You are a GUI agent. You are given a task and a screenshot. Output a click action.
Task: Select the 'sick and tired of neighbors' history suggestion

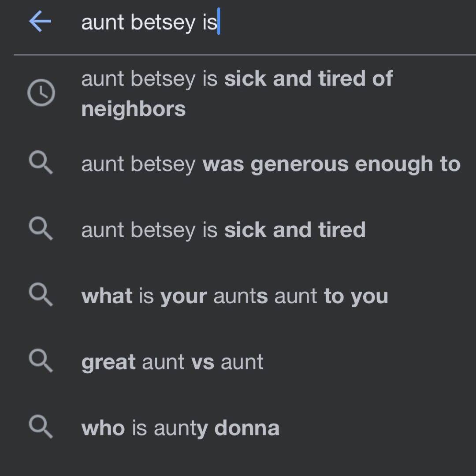pos(236,93)
